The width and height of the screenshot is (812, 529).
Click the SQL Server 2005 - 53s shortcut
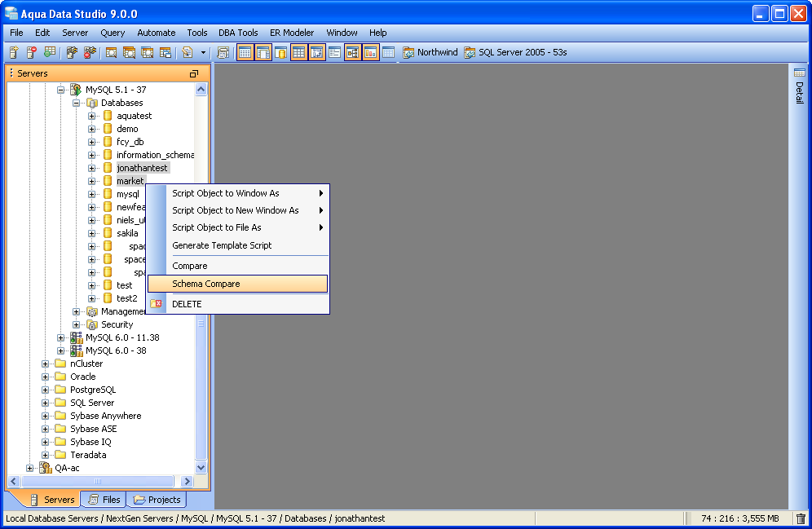pos(515,52)
